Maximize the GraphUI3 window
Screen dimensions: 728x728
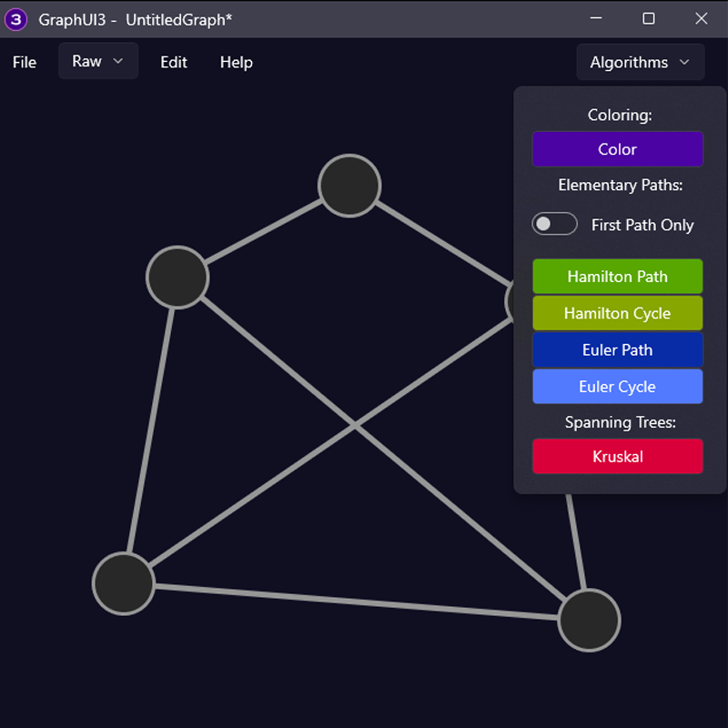(649, 18)
